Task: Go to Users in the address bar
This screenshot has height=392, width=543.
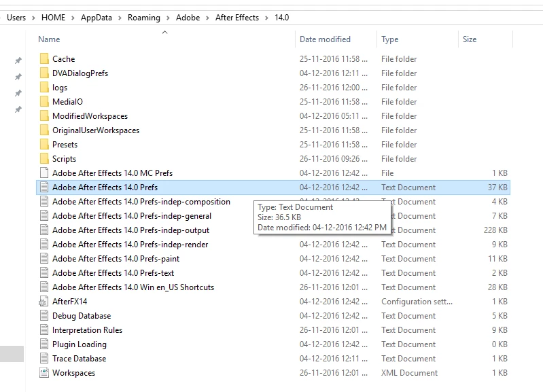Action: [16, 18]
